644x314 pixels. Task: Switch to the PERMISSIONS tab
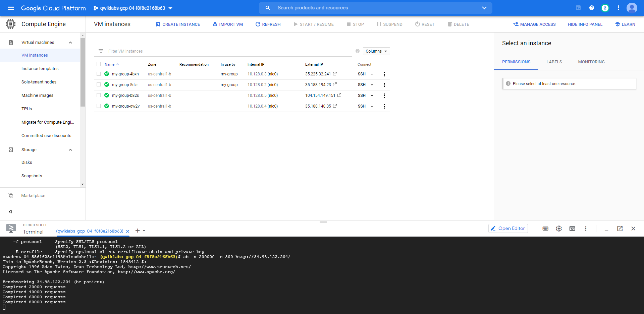pyautogui.click(x=516, y=62)
